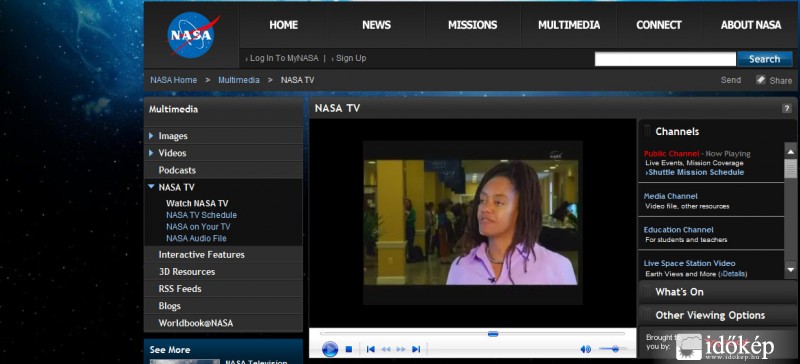Open the CONNECT menu
This screenshot has height=364, width=800.
pyautogui.click(x=659, y=25)
